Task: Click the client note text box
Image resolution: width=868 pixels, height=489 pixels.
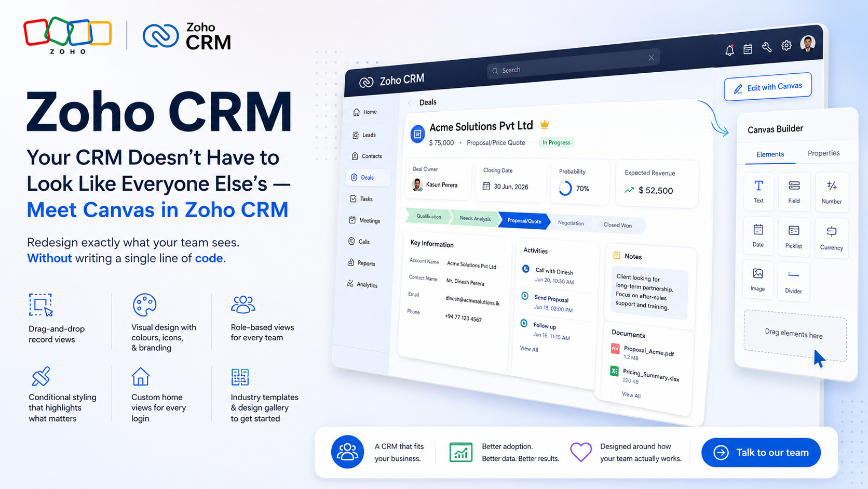Action: coord(649,294)
